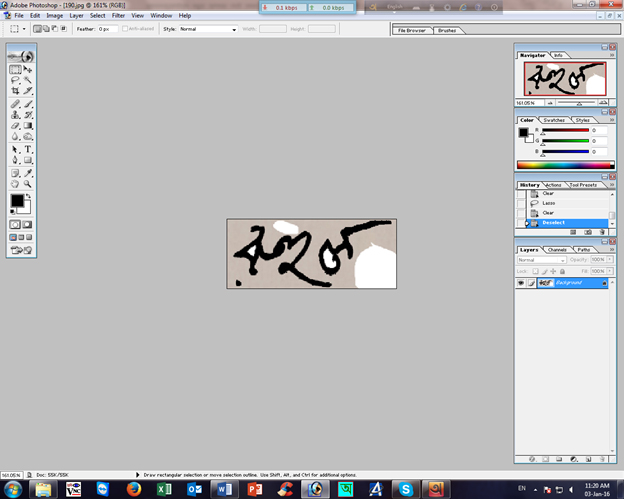This screenshot has height=499, width=624.
Task: Open the Color panel options menu
Action: [612, 120]
